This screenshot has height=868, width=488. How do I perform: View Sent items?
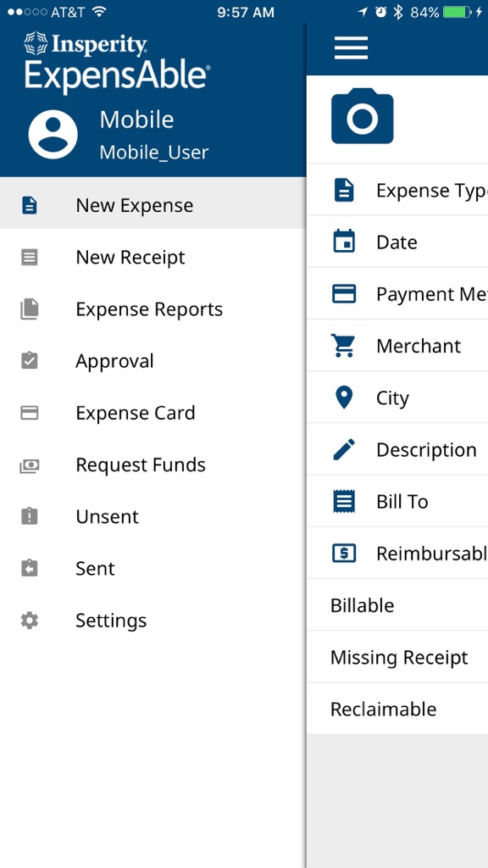coord(152,569)
